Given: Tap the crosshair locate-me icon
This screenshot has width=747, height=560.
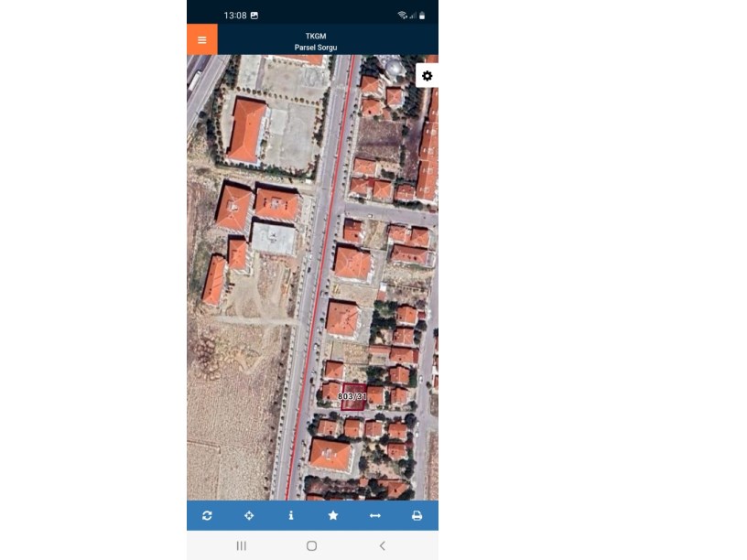Looking at the screenshot, I should pyautogui.click(x=249, y=516).
